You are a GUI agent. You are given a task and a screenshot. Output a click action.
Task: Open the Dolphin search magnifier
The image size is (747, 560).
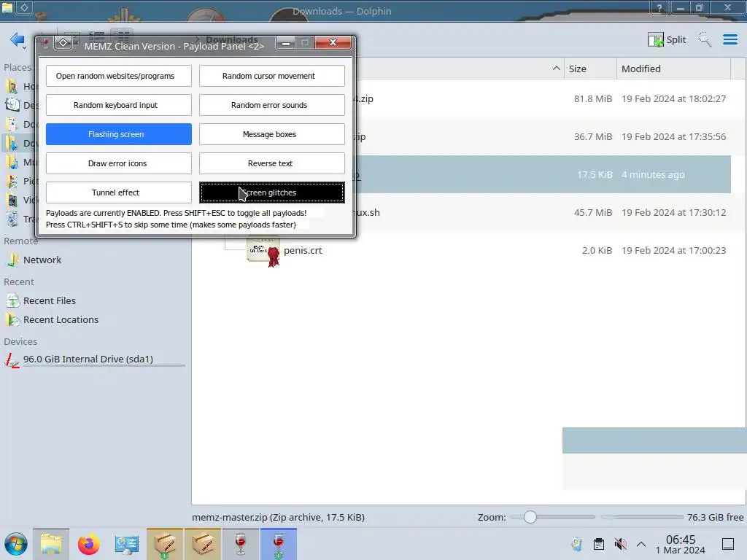705,39
